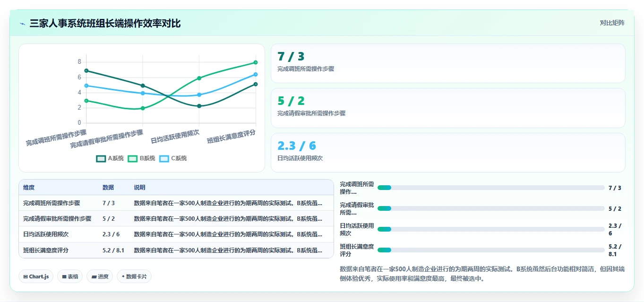The width and height of the screenshot is (644, 302).
Task: Click the 班组长满意度评分 axis label on chart
Action: (232, 137)
